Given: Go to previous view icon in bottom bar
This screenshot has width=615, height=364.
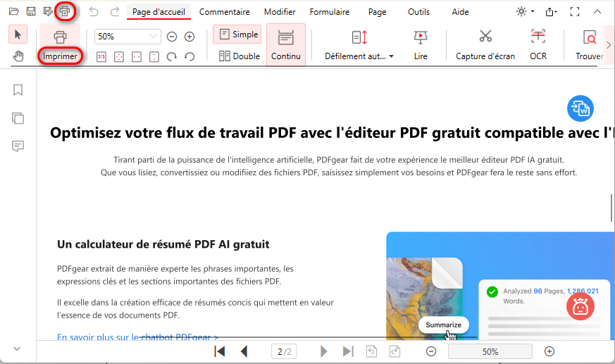Looking at the screenshot, I should [x=371, y=351].
